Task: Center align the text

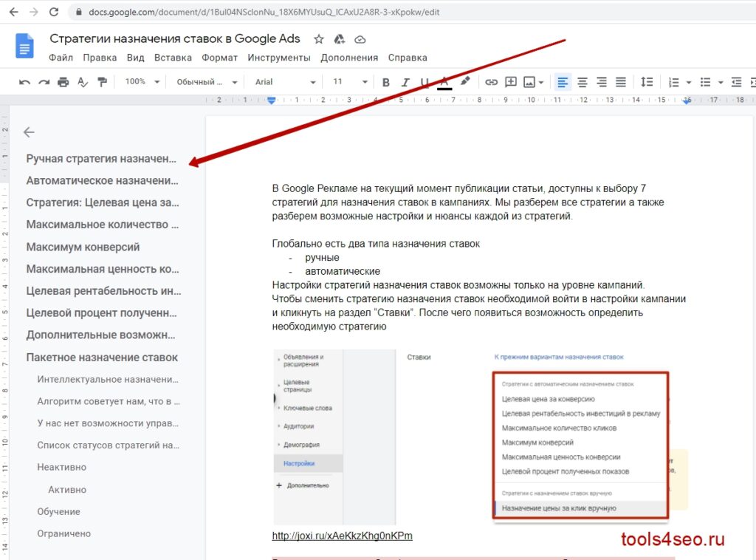Action: (583, 83)
